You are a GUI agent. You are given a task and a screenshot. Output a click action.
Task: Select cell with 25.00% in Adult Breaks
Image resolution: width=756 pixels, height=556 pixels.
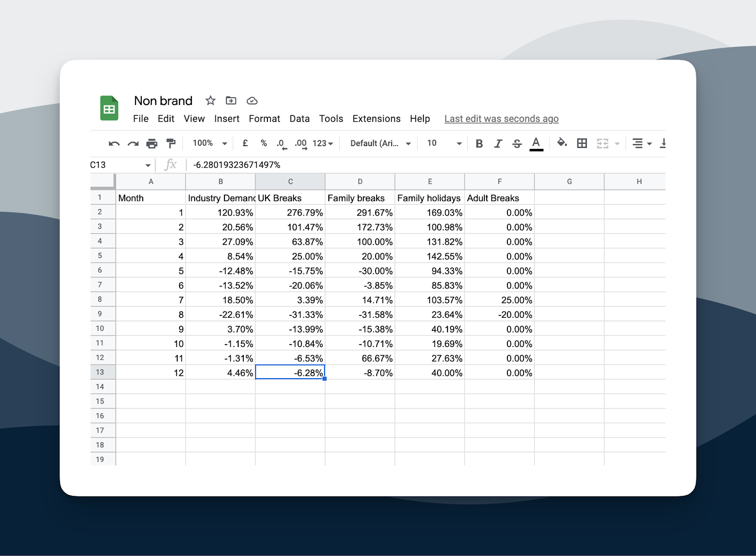(500, 300)
